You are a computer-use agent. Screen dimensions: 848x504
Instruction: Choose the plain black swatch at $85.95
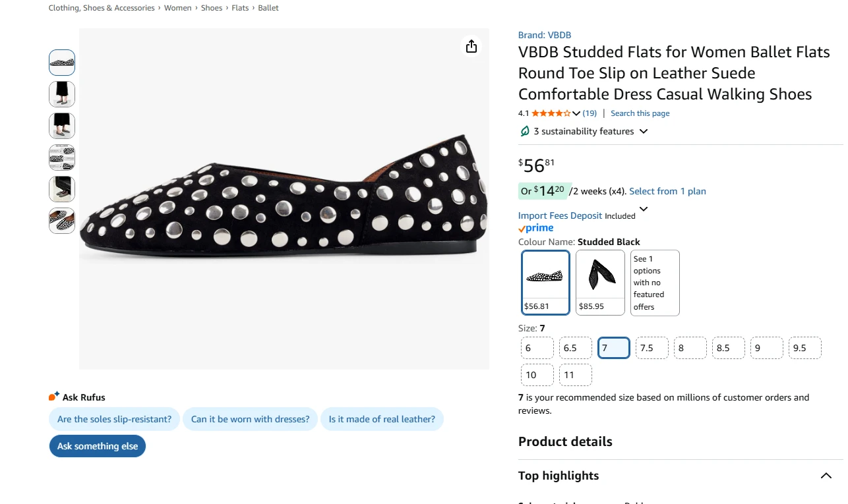tap(600, 283)
